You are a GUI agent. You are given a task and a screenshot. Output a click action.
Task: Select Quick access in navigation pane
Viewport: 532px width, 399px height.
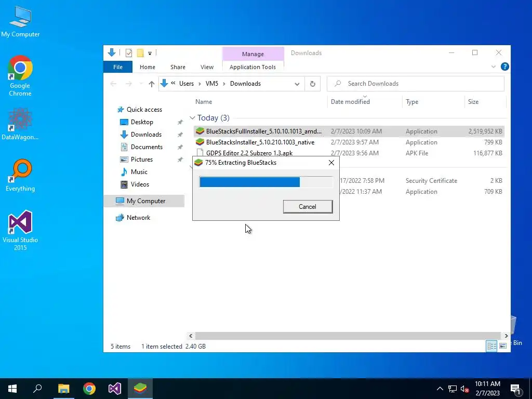click(x=144, y=110)
